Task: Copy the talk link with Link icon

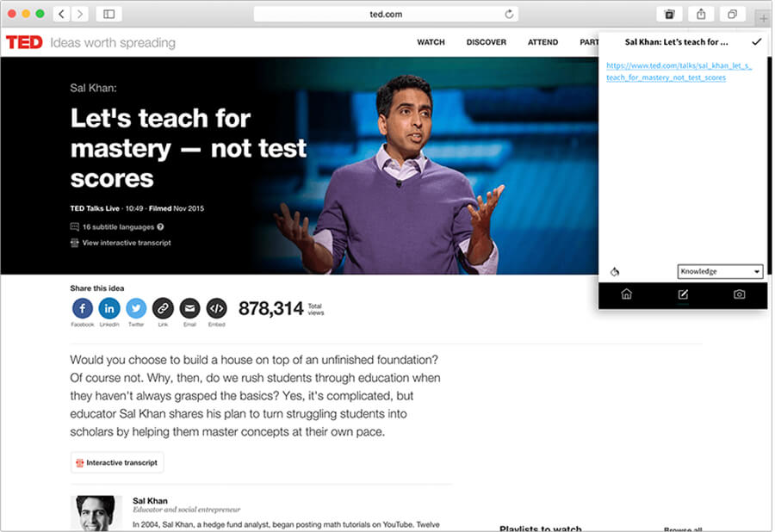Action: (163, 308)
